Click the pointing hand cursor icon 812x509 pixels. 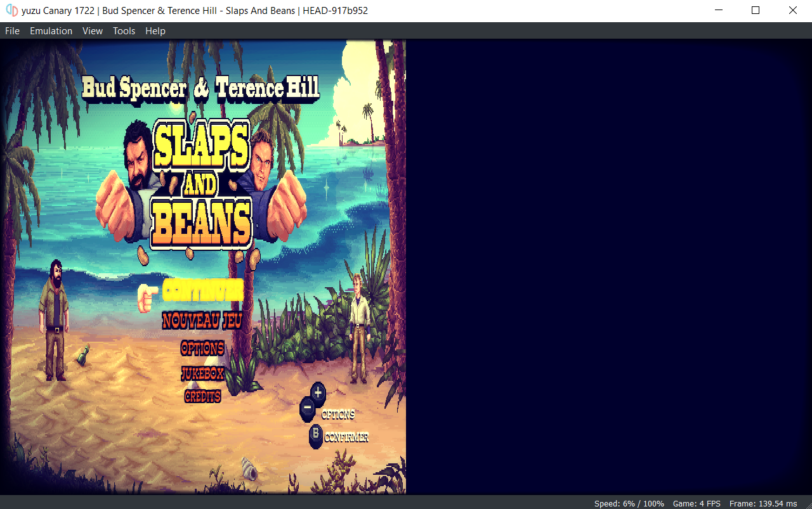148,297
